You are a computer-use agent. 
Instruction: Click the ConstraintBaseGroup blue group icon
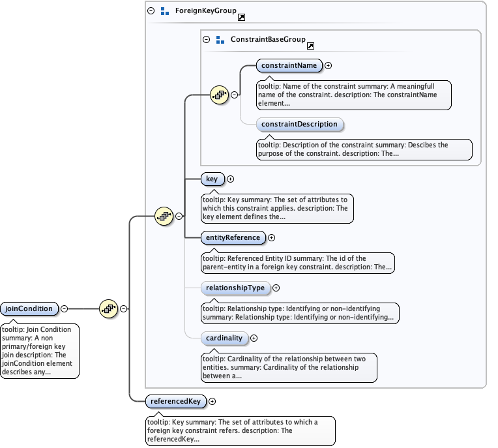coord(220,40)
